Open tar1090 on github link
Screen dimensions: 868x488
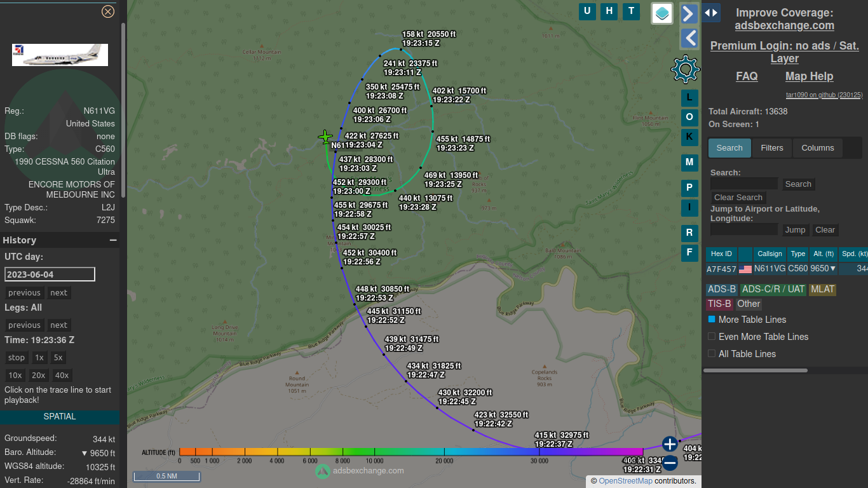pos(824,95)
